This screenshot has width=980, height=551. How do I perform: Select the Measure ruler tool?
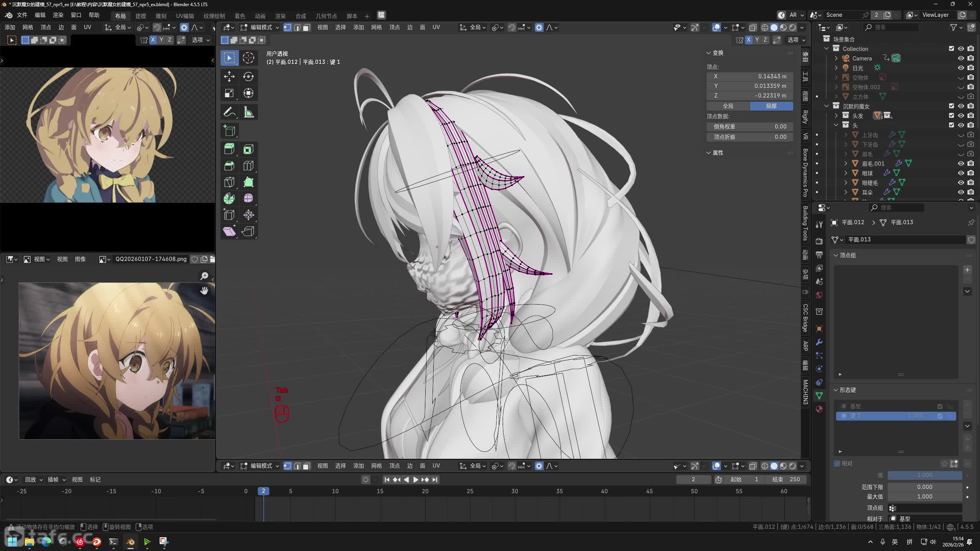248,112
